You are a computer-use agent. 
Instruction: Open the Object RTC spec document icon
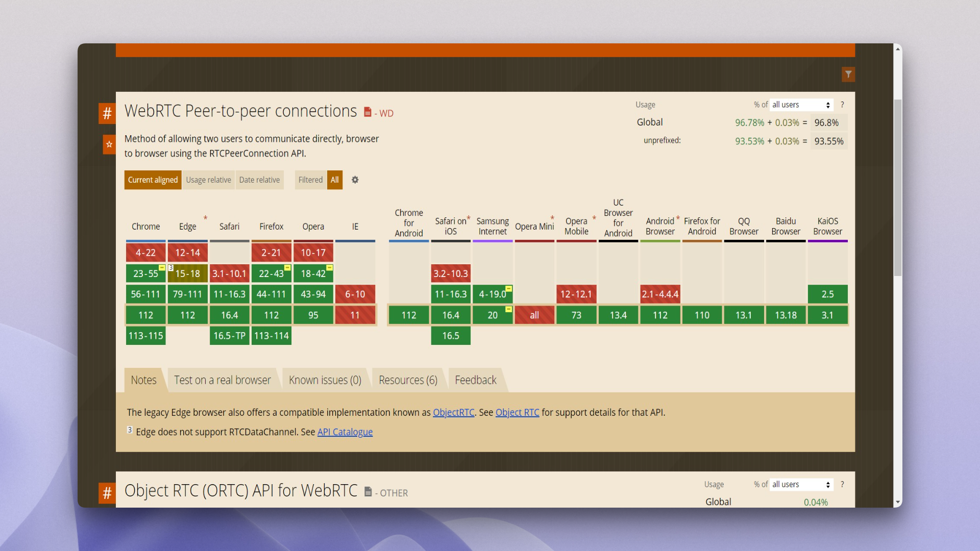click(x=367, y=492)
